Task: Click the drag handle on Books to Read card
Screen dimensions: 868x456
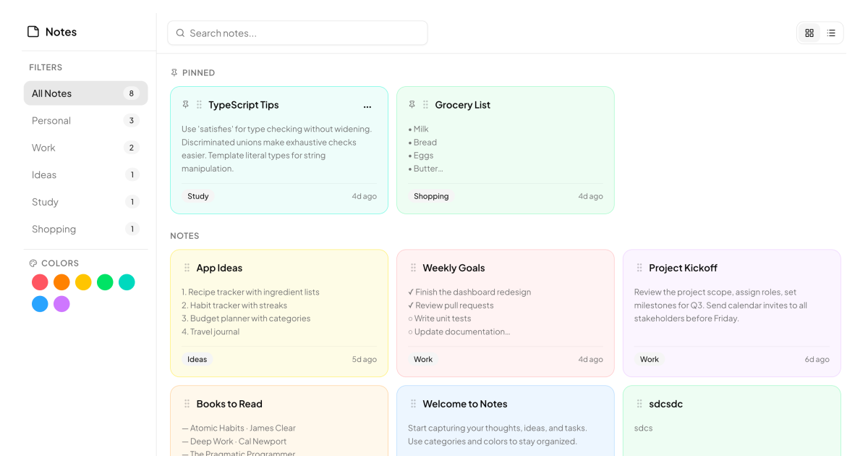Action: click(186, 404)
